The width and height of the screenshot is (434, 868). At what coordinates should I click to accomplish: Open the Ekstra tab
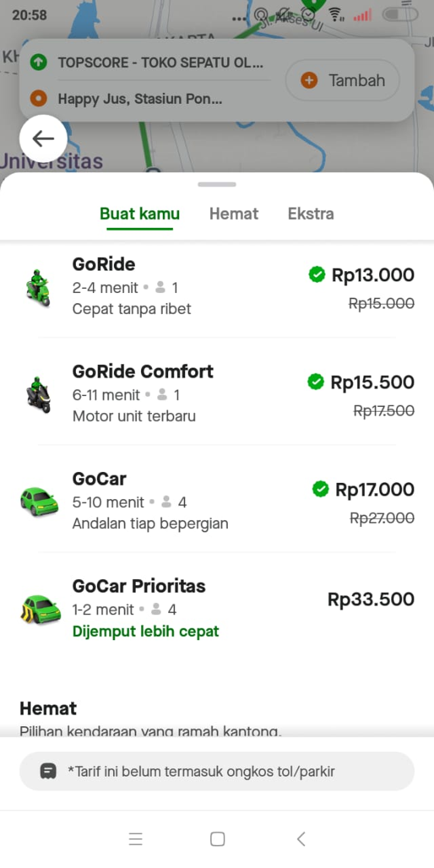[311, 214]
